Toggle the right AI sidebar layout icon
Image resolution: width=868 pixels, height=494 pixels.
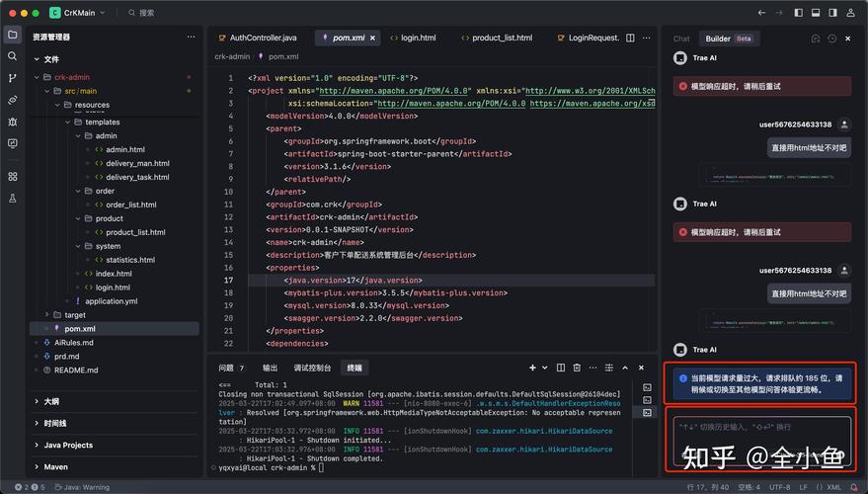point(832,12)
